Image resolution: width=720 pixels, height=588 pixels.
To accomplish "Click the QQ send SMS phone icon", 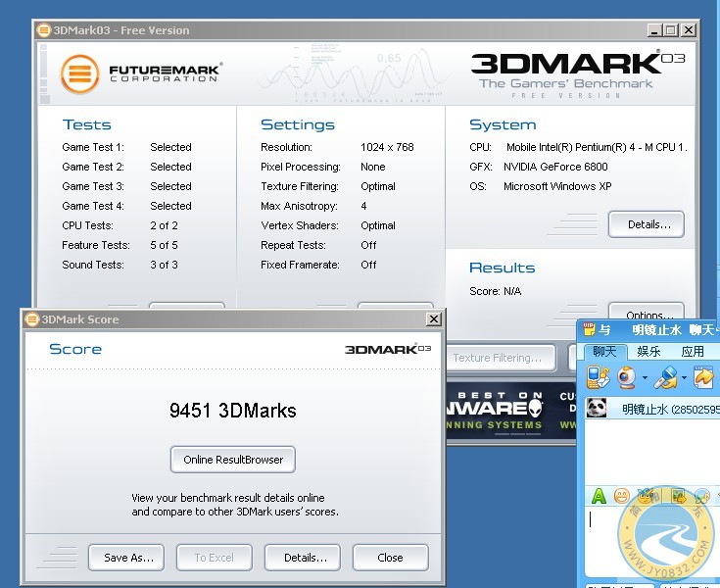I will [x=598, y=377].
